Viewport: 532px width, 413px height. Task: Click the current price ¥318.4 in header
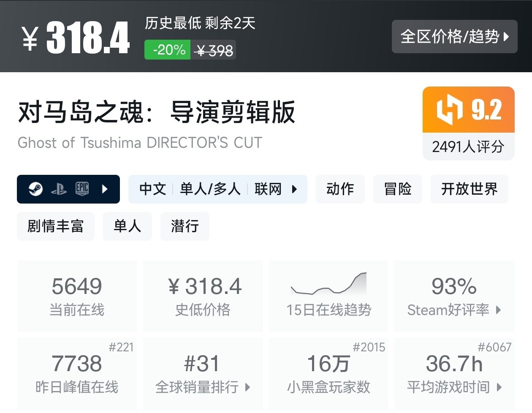[76, 38]
